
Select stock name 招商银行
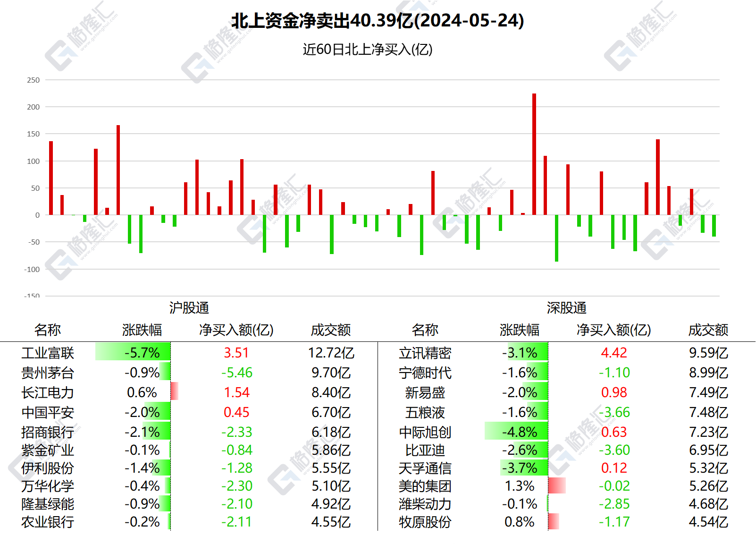(48, 432)
